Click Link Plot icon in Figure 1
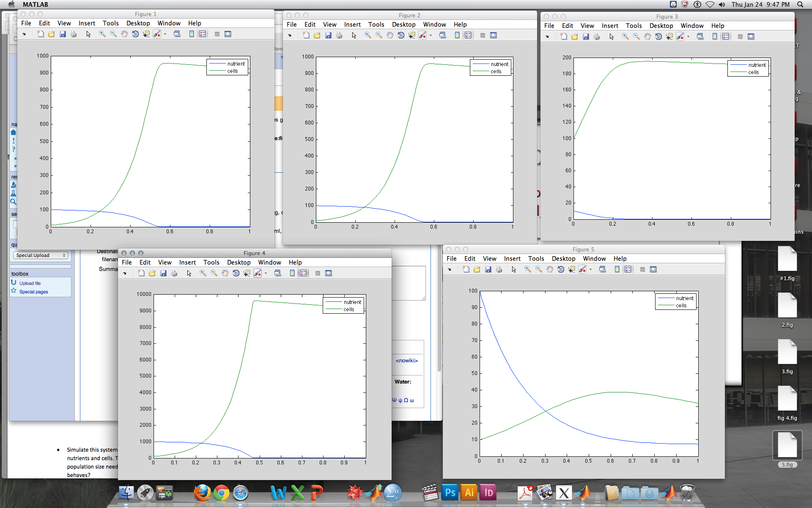 (177, 34)
